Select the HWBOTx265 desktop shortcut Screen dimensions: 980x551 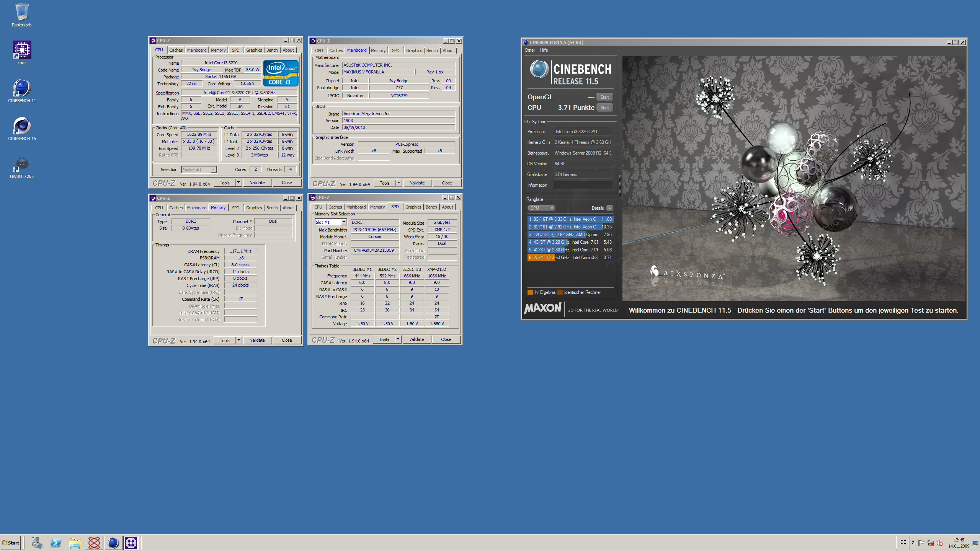[22, 167]
